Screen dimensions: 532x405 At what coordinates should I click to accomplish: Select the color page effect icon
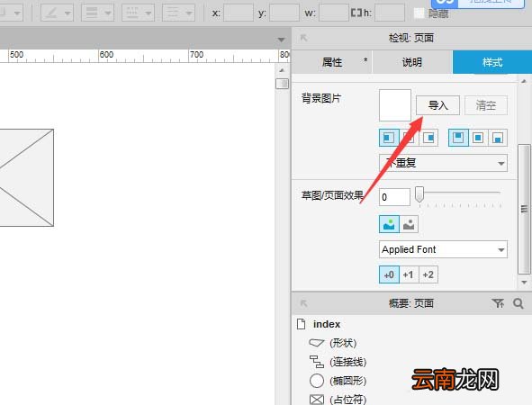pyautogui.click(x=389, y=224)
